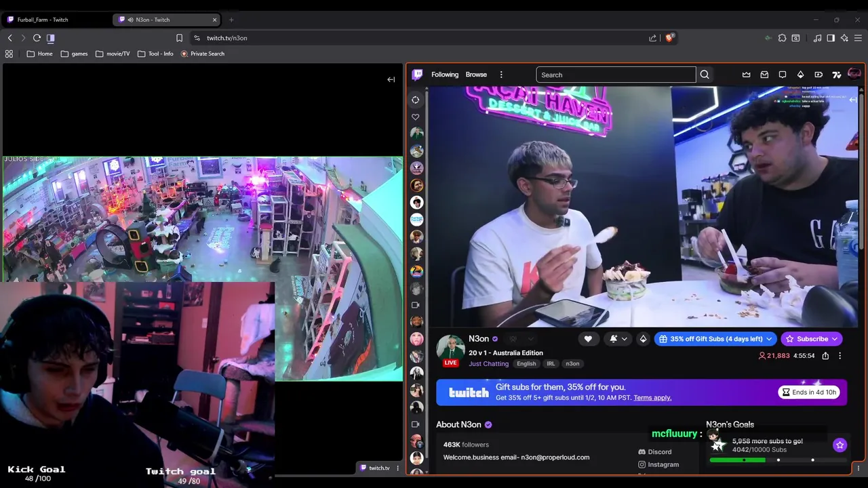The height and width of the screenshot is (488, 868).
Task: Open a new browser tab
Action: tap(231, 20)
